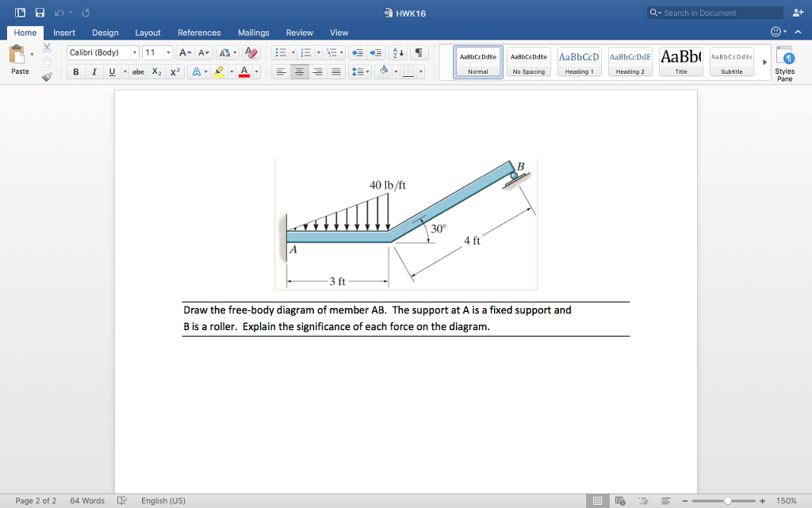The height and width of the screenshot is (508, 812).
Task: Open the Calibri (Body) font dropdown
Action: click(103, 52)
